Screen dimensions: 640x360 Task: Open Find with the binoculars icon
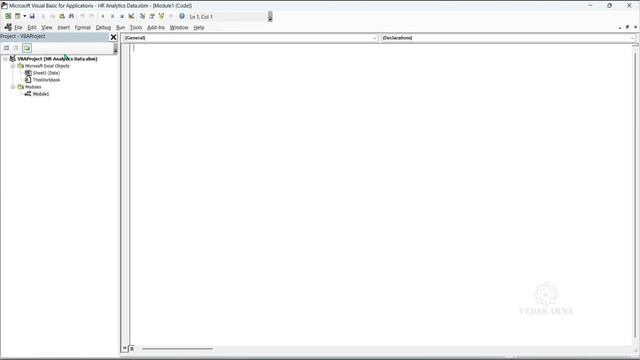pyautogui.click(x=71, y=16)
